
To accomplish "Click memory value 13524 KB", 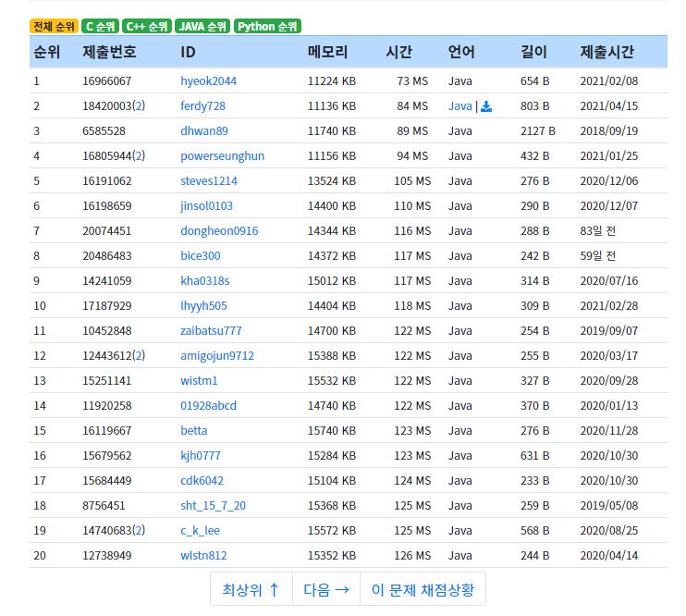I will (332, 181).
